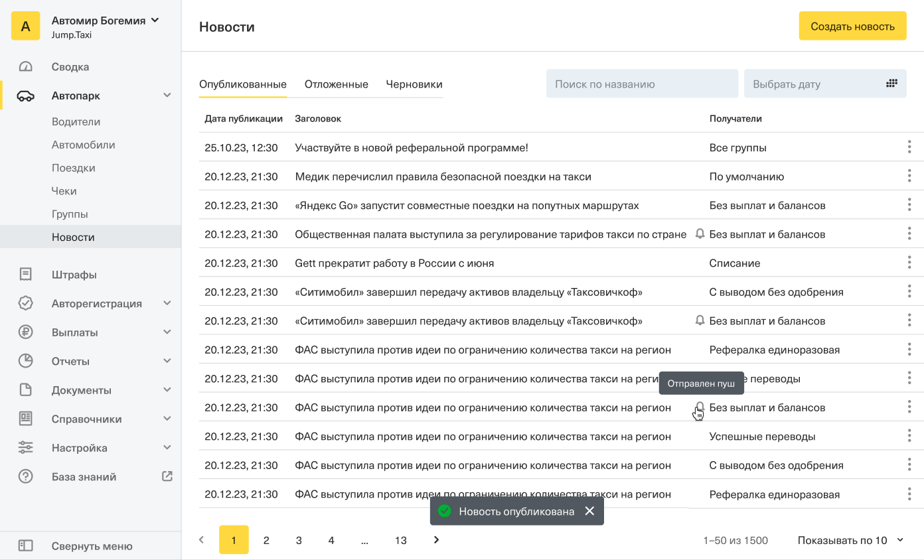This screenshot has width=924, height=560.
Task: Close the Новость опубликована notification
Action: [x=589, y=511]
